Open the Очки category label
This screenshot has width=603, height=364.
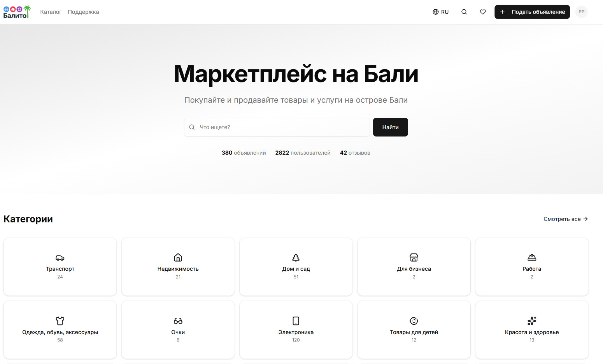click(x=178, y=332)
